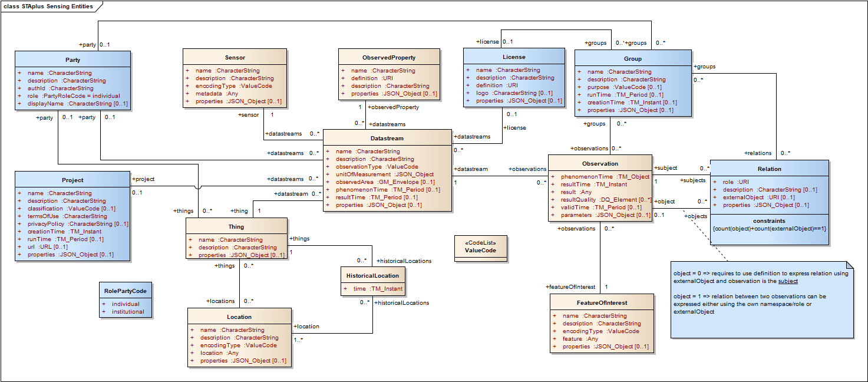The image size is (868, 382).
Task: Click 'individual' literal in RolePartyCode
Action: (126, 304)
